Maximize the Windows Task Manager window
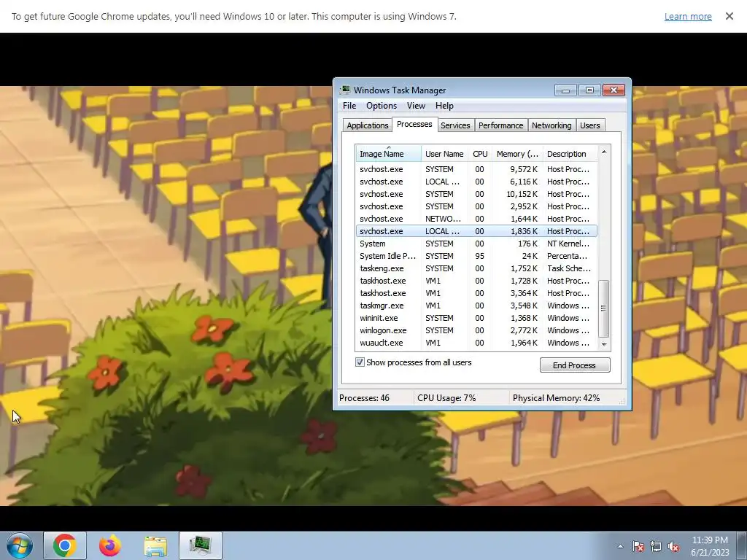Screen dimensions: 747x560 tap(589, 90)
